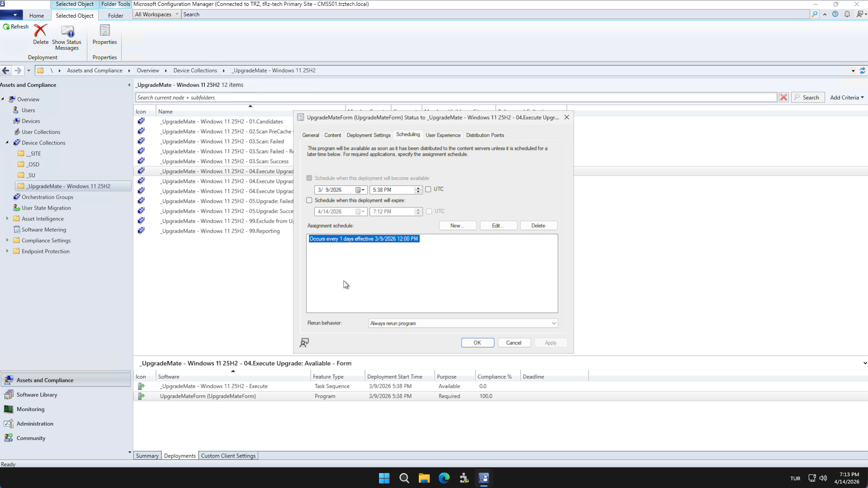Click the Refresh icon in the ribbon

(x=6, y=27)
